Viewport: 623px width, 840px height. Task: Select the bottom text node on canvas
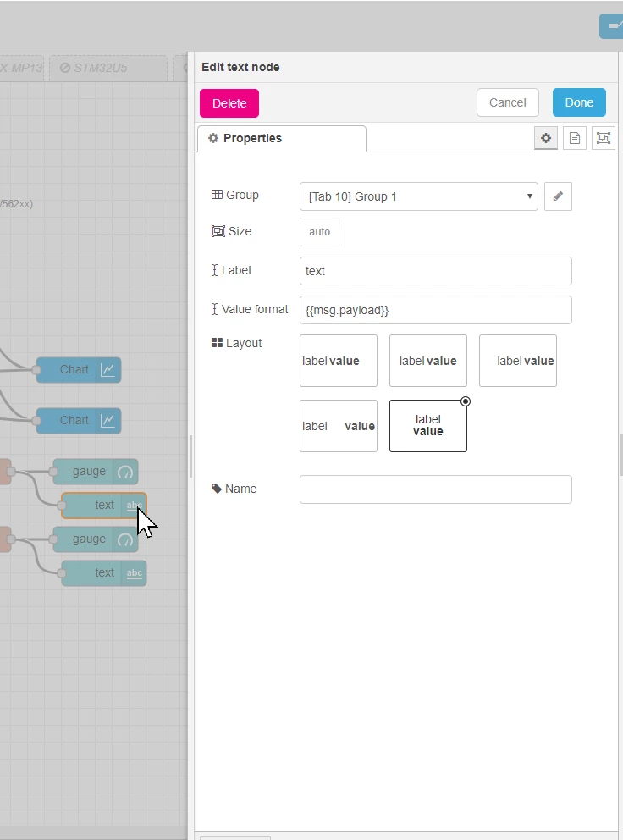(x=104, y=573)
